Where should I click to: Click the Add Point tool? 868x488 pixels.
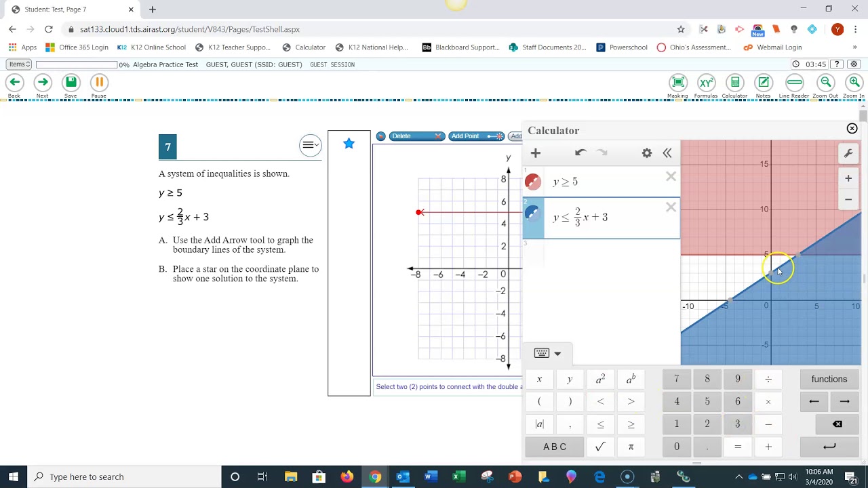476,136
